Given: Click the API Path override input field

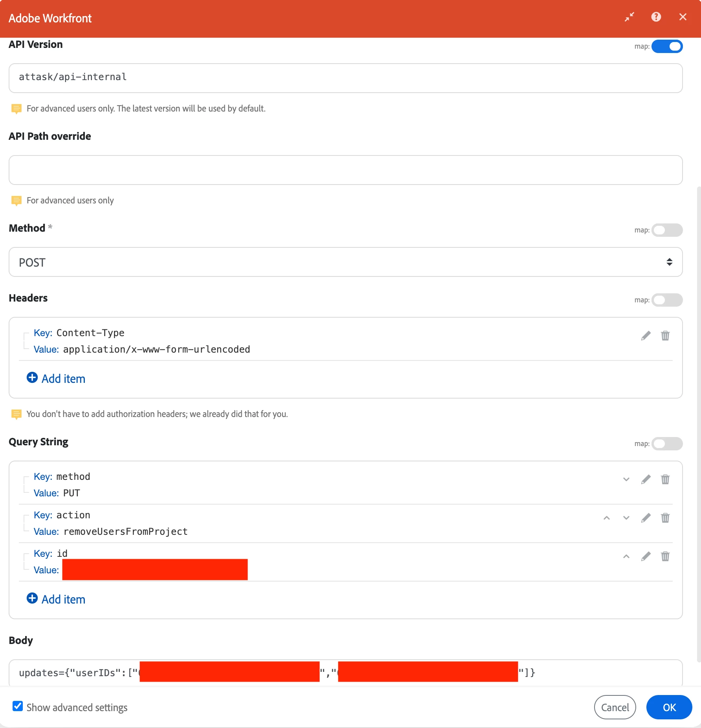Looking at the screenshot, I should [346, 170].
